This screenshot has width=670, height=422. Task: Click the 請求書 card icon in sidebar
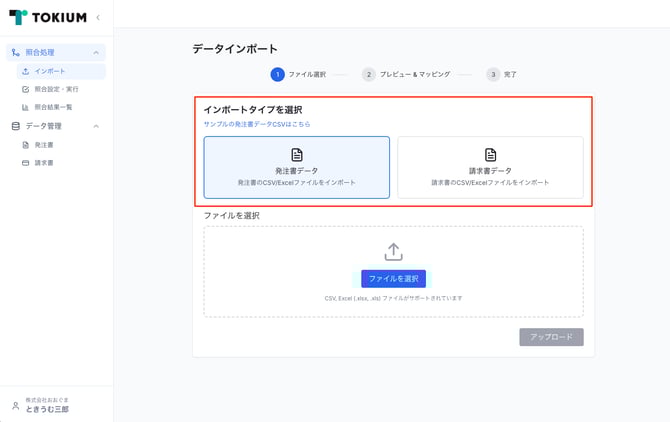tap(25, 162)
